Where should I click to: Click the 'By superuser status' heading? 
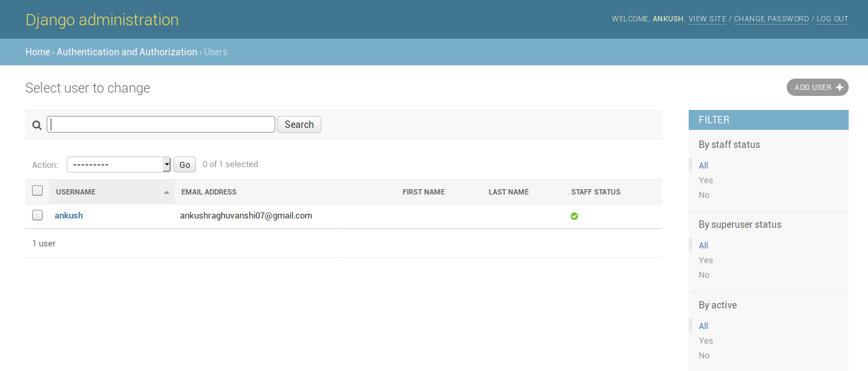click(x=740, y=224)
